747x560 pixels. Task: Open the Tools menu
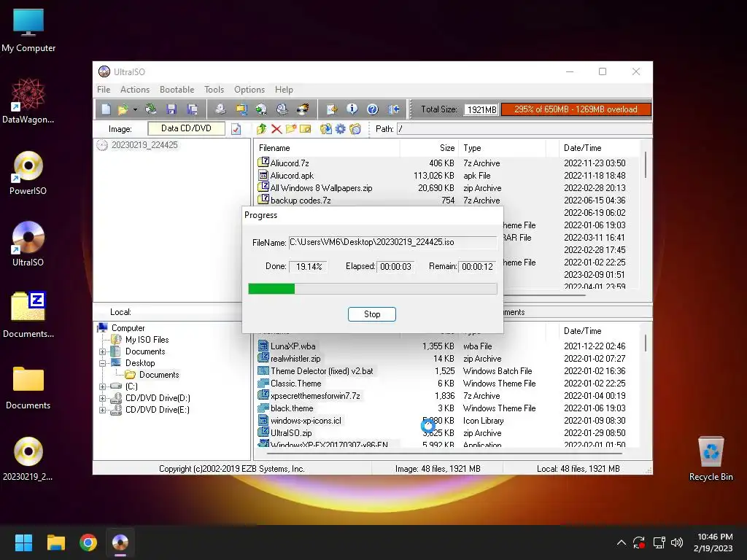214,90
